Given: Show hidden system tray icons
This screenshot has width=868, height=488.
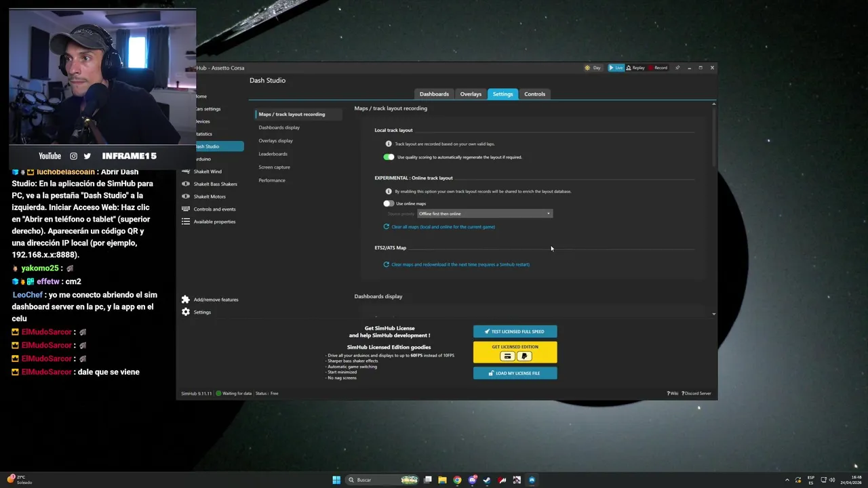Looking at the screenshot, I should point(788,480).
